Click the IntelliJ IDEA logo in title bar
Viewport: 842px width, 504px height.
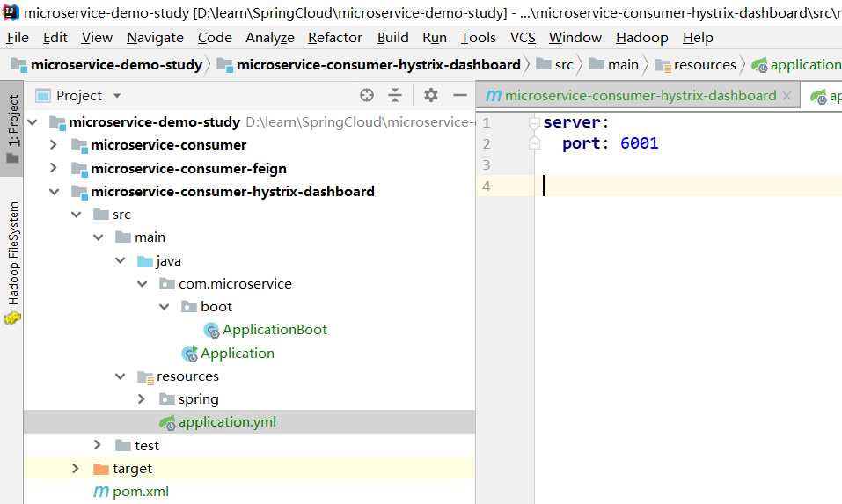(11, 12)
